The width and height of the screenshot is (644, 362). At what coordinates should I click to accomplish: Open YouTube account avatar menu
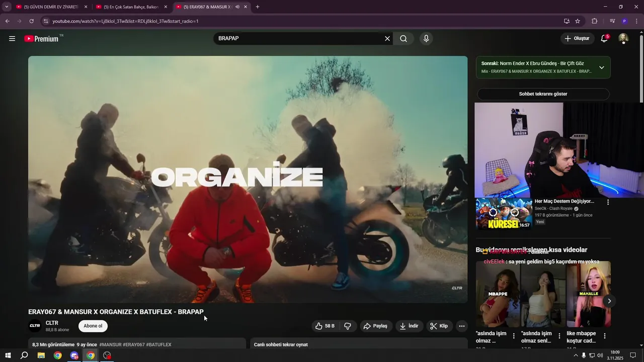point(623,39)
